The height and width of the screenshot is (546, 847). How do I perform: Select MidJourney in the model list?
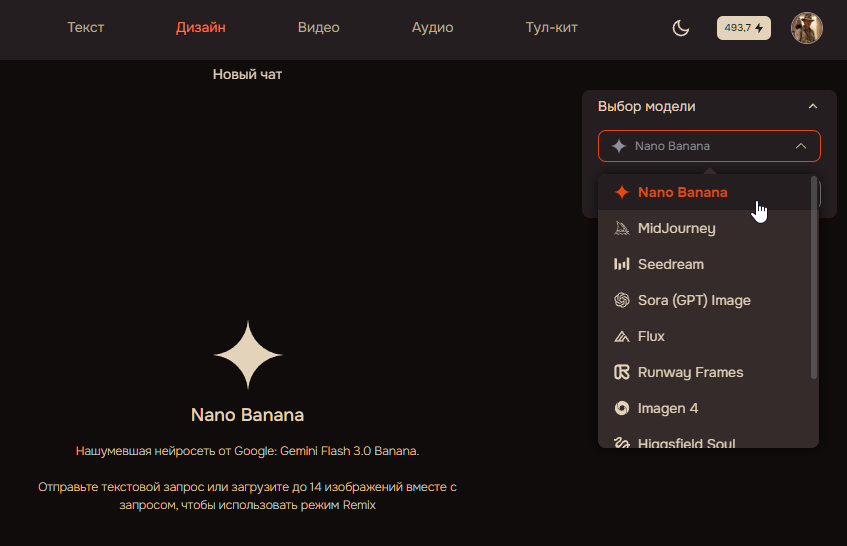(x=704, y=228)
